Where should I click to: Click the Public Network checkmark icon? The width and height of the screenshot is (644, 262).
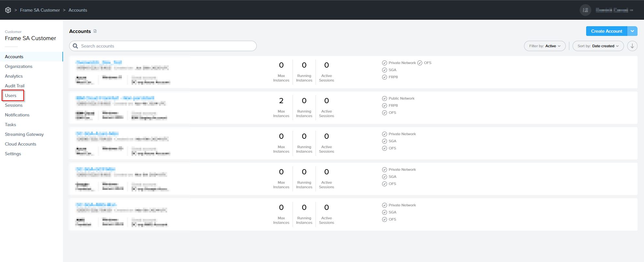coord(384,99)
